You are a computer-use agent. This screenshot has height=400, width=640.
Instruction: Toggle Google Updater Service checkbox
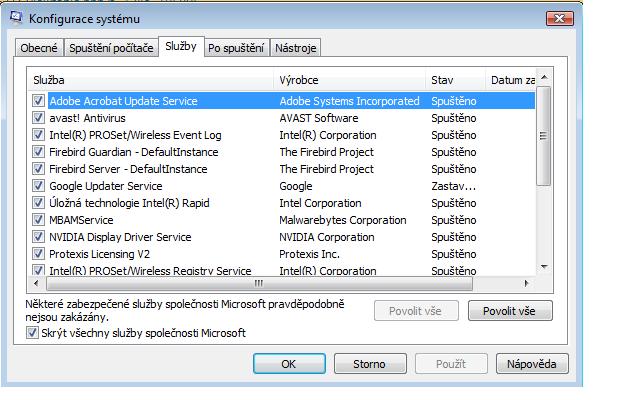[x=38, y=186]
